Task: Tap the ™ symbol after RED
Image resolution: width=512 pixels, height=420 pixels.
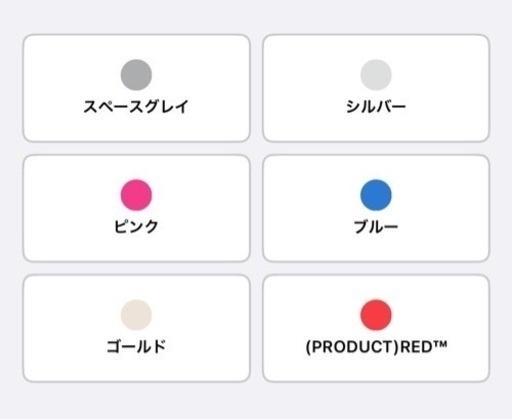Action: (x=440, y=344)
